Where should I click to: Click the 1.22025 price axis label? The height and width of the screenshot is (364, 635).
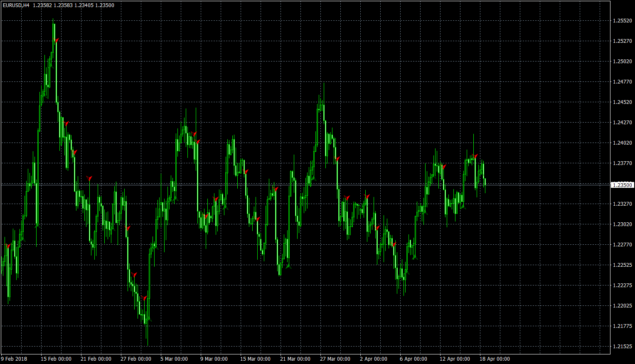point(623,306)
